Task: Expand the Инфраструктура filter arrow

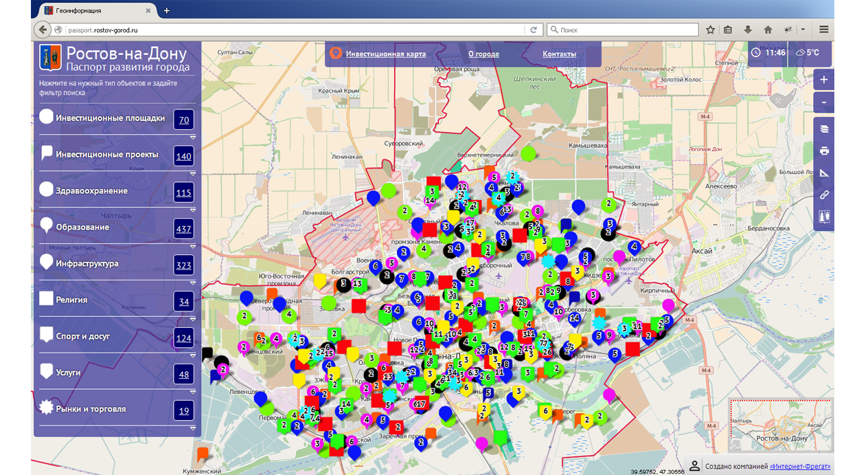Action: click(193, 283)
